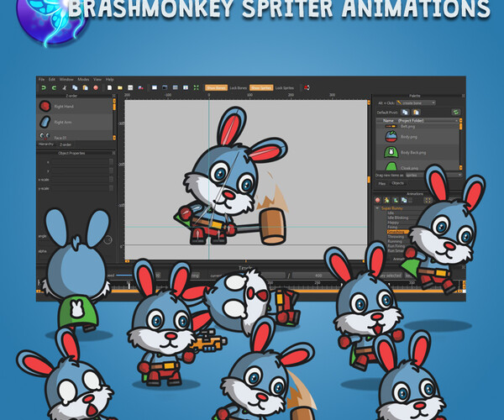Select the second window layout icon
504x420 pixels.
click(165, 87)
